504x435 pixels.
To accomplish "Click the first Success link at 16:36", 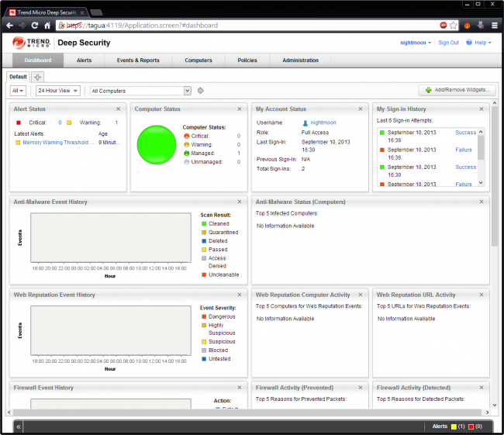I will point(466,133).
